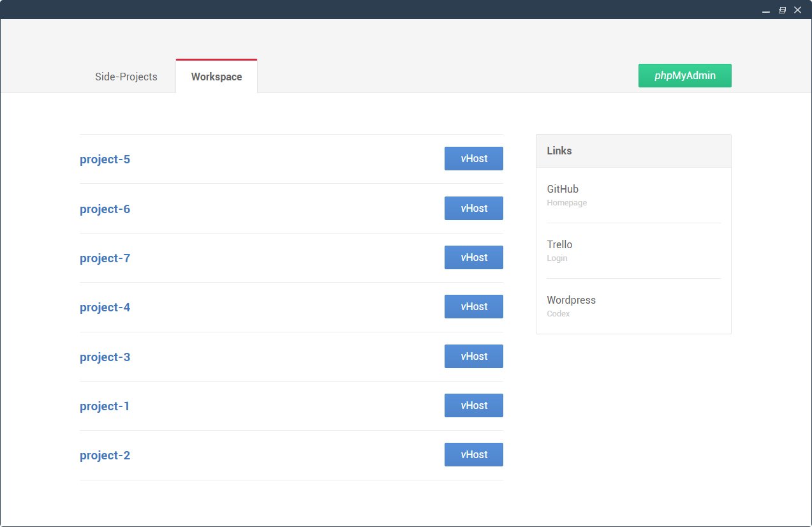The width and height of the screenshot is (812, 527).
Task: Navigate to project-2
Action: point(105,456)
